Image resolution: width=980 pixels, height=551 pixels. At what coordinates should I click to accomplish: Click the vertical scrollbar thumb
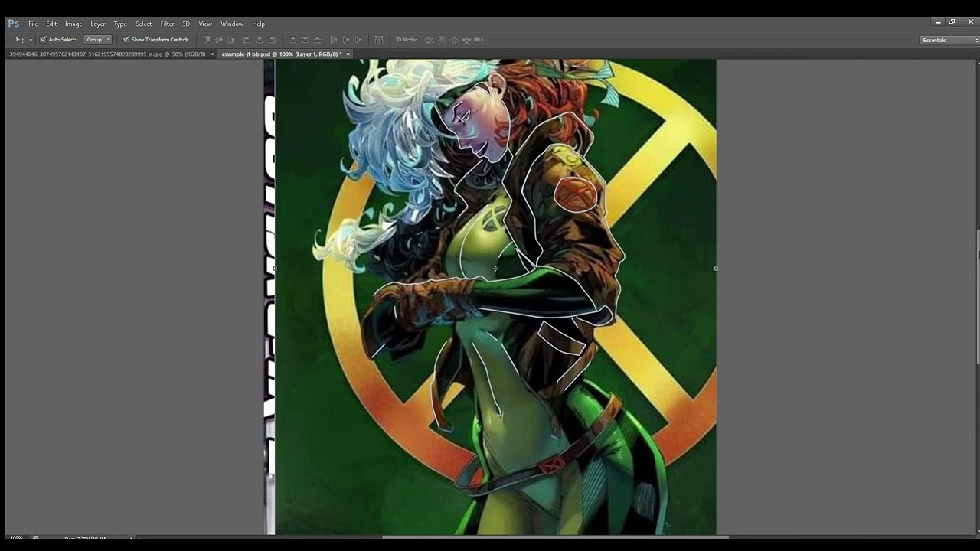[978, 297]
